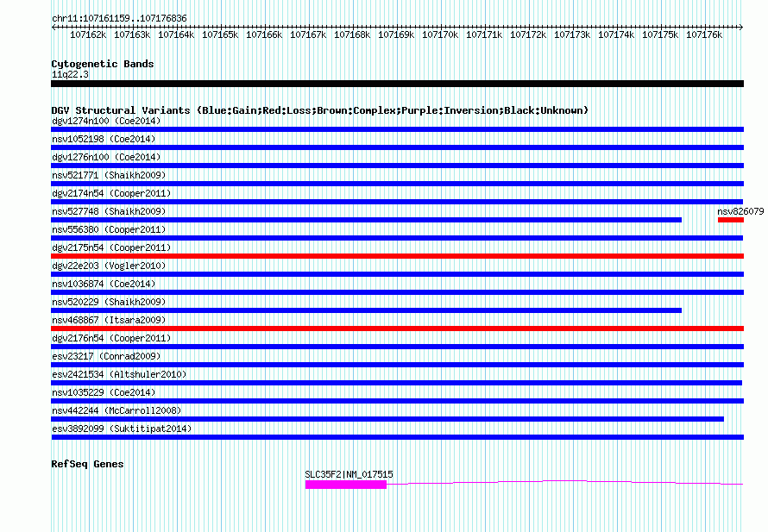
Task: Click the 107176k ruler position
Action: point(704,34)
